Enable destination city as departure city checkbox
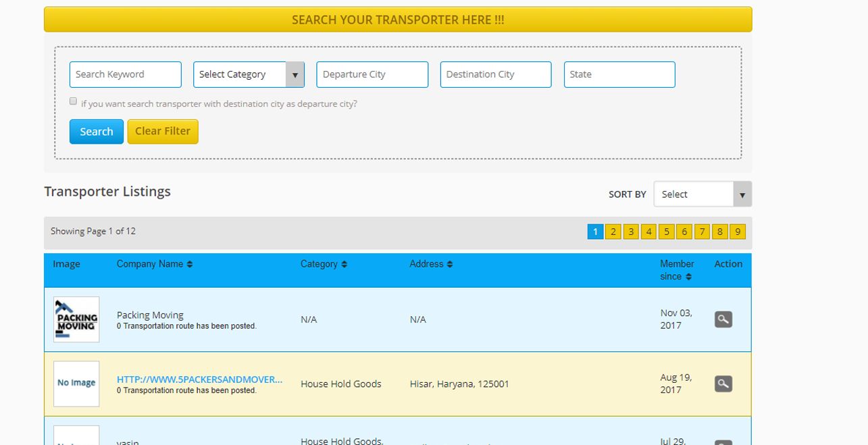This screenshot has width=868, height=445. pos(73,101)
